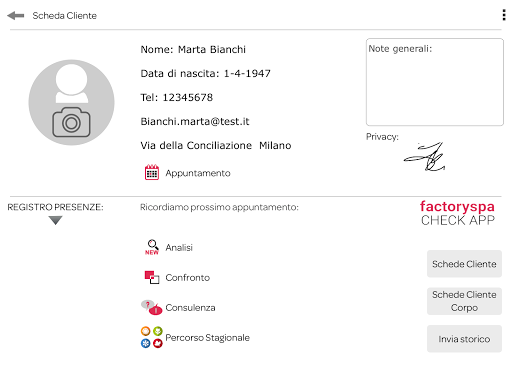Open the Percorso Stagionale seasons icon
512x384 pixels.
click(x=152, y=337)
